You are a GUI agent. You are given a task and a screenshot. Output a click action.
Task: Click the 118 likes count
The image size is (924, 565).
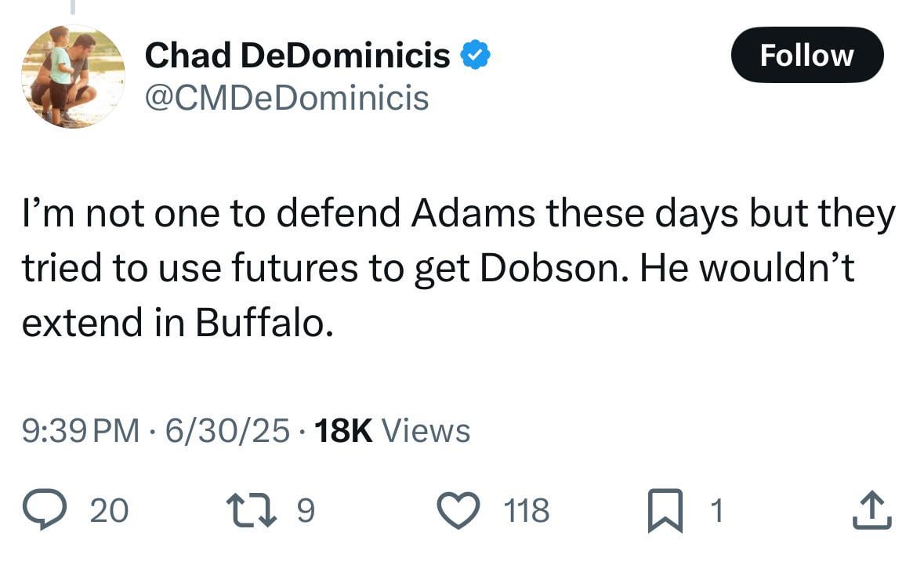[526, 509]
